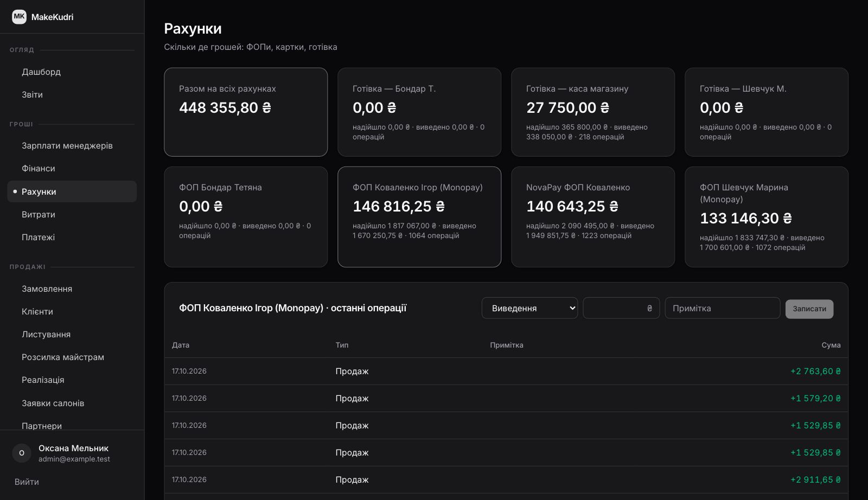Select NovaPay ФОП Коваленко card
Viewport: 868px width, 500px height.
click(x=593, y=217)
